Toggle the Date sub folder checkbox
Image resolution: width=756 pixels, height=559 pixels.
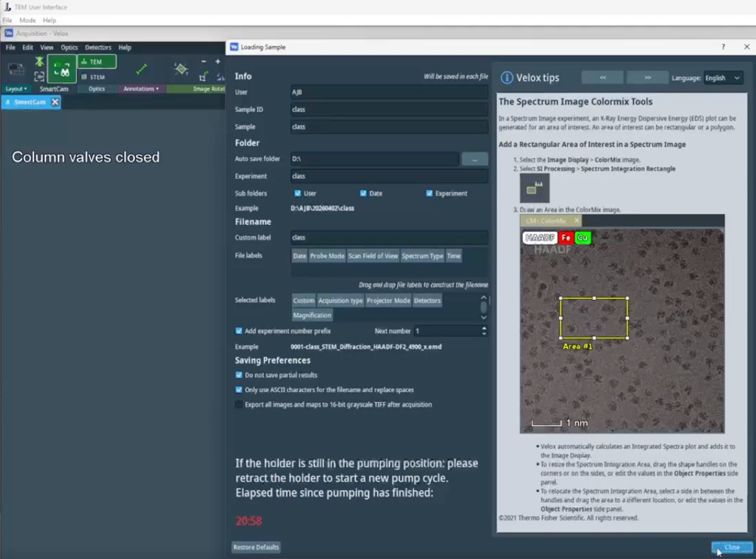[x=364, y=193]
